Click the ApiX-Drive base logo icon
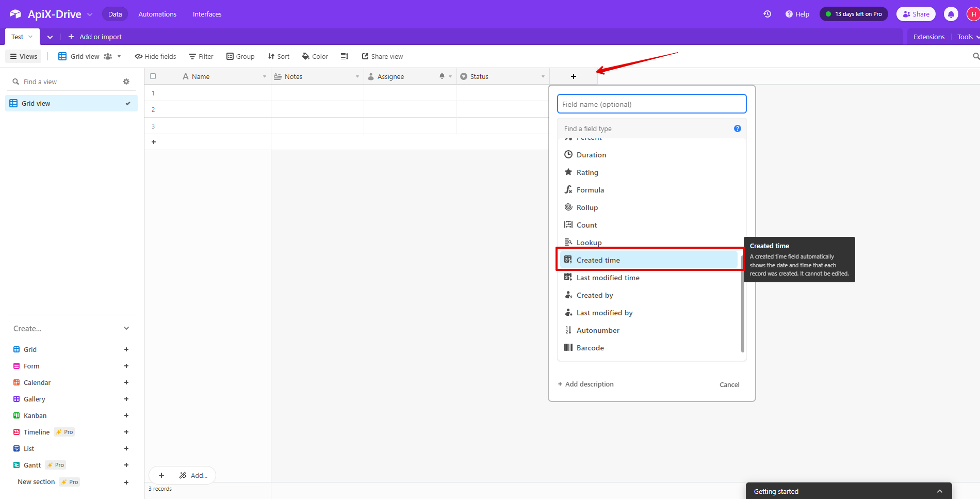The height and width of the screenshot is (499, 980). pos(15,14)
